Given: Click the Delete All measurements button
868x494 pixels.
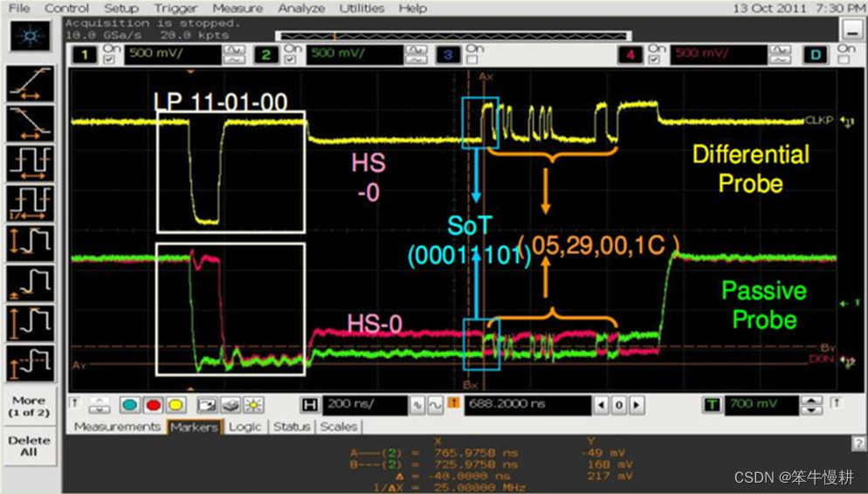Looking at the screenshot, I should pyautogui.click(x=30, y=446).
